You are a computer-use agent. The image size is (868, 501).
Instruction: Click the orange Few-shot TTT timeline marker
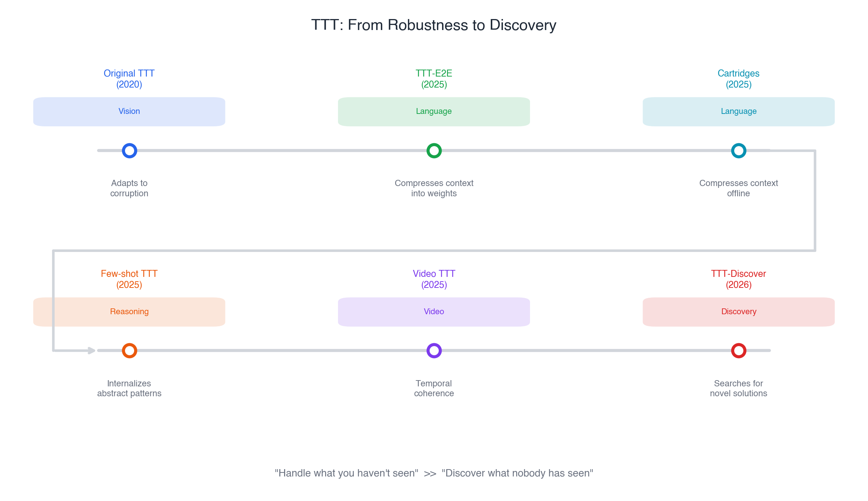(129, 350)
